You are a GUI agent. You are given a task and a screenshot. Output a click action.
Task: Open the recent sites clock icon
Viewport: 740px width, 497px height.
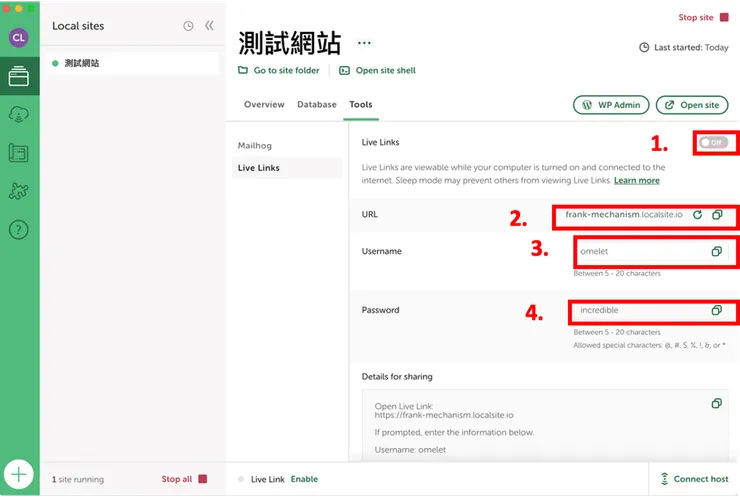point(188,26)
